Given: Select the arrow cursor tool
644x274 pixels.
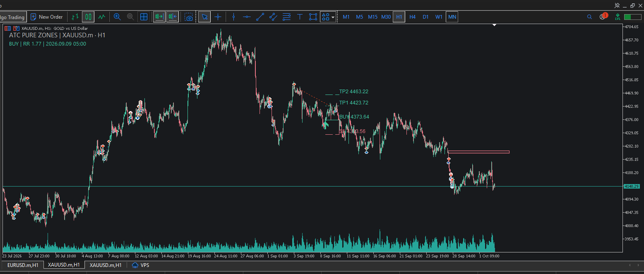Looking at the screenshot, I should (x=204, y=17).
